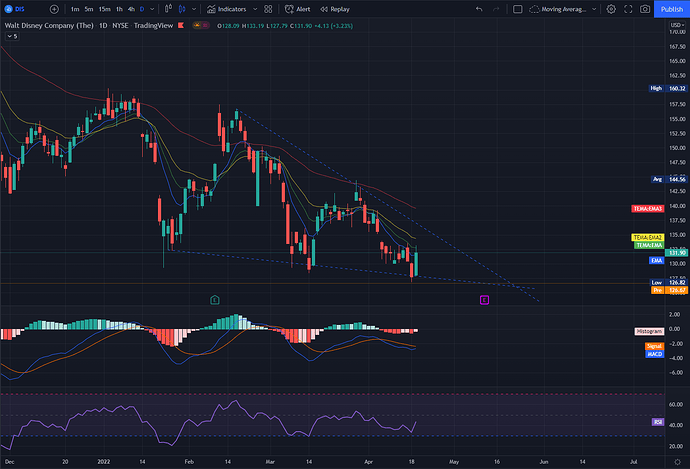Click the red flag icon beside title

coord(181,26)
